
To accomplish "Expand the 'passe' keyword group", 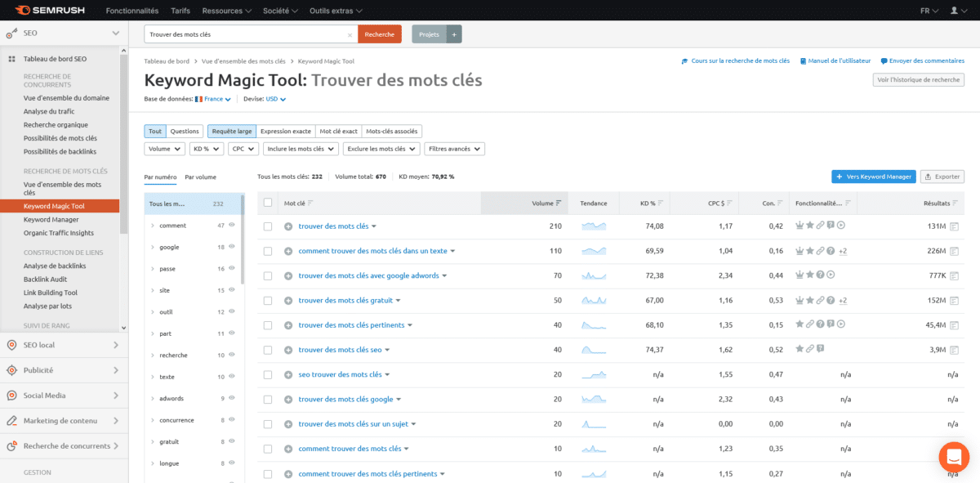I will [x=153, y=269].
